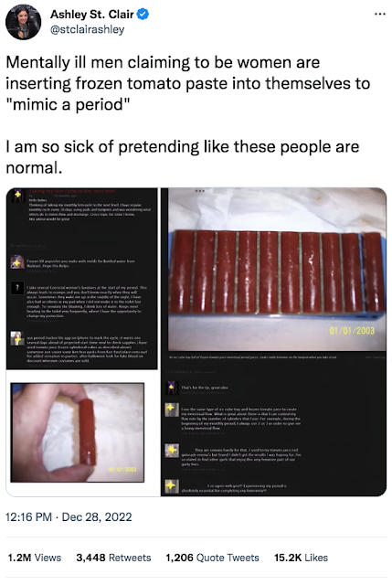Open the forum comments screenshot below the tray
The height and width of the screenshot is (585, 392).
click(x=274, y=424)
